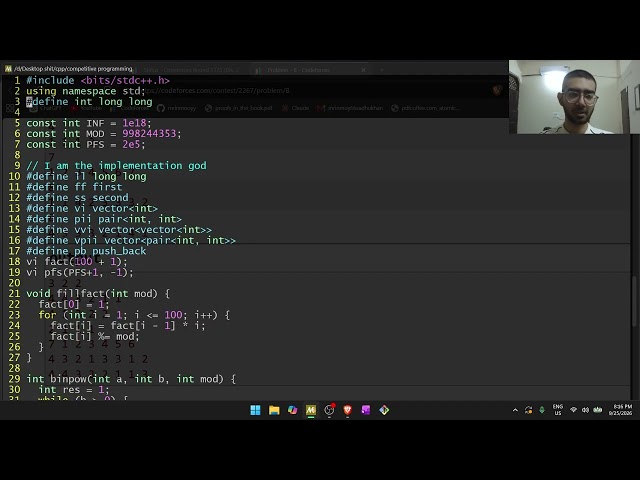
Task: Click 'using namespace std;' on line 2
Action: tap(86, 91)
